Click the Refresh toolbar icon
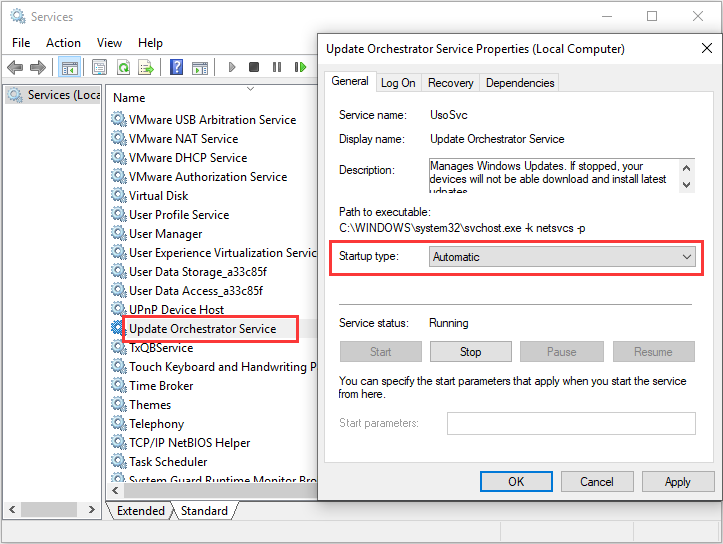The width and height of the screenshot is (723, 544). point(124,67)
